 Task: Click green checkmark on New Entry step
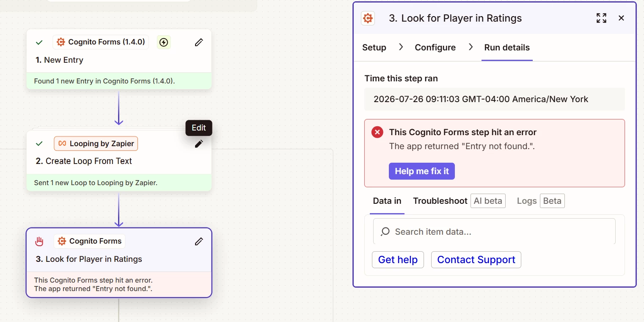39,42
